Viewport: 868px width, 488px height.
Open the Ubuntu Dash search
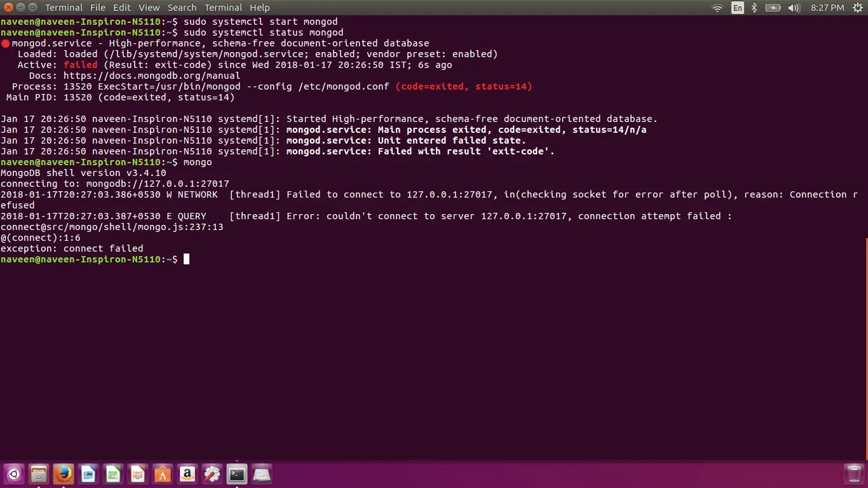tap(14, 474)
